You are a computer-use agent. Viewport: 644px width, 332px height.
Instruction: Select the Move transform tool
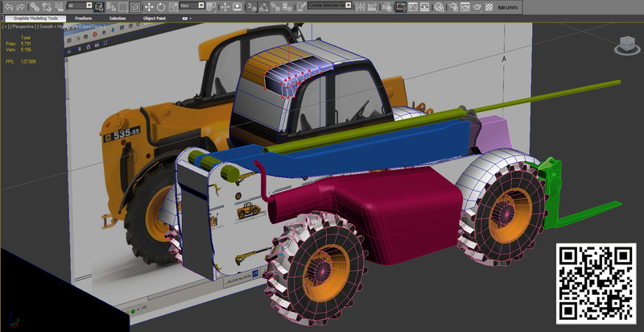pyautogui.click(x=149, y=6)
